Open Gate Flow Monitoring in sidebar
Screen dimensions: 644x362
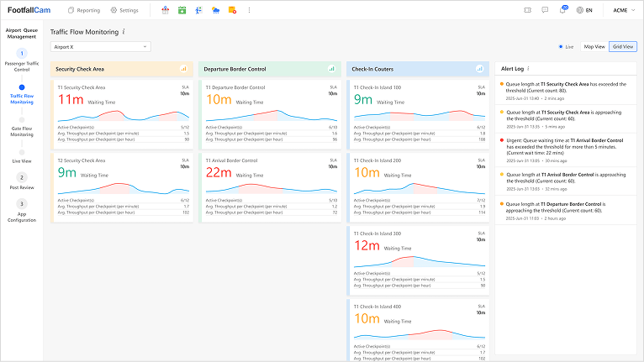coord(22,128)
